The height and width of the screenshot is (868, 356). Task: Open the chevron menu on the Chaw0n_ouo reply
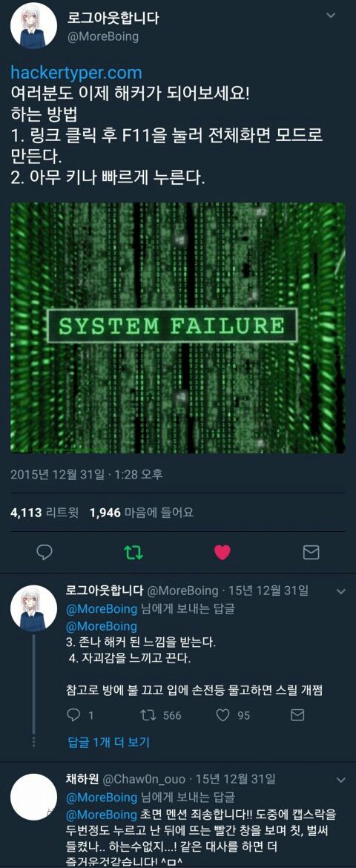pyautogui.click(x=341, y=780)
